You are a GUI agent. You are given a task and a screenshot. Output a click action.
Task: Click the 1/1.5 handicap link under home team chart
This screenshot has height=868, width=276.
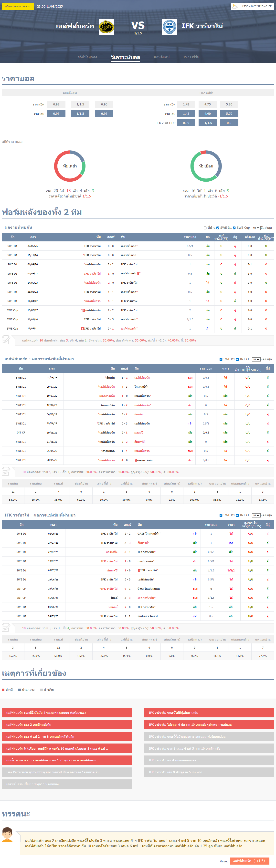[x=87, y=196]
